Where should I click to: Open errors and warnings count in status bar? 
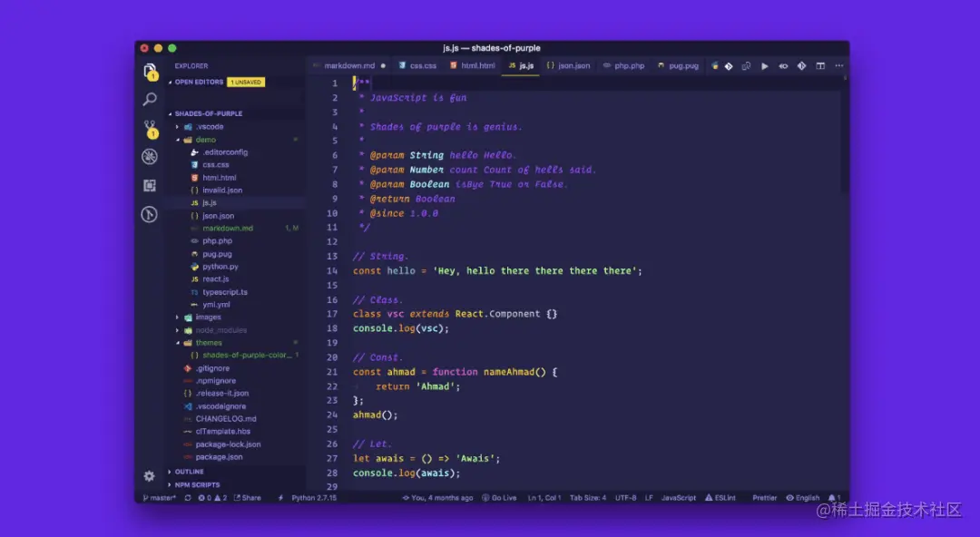point(212,498)
